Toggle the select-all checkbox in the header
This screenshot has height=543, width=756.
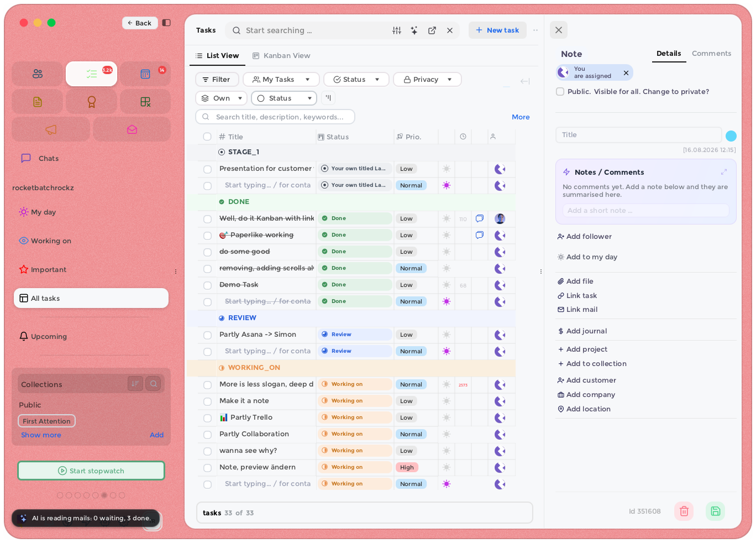207,137
